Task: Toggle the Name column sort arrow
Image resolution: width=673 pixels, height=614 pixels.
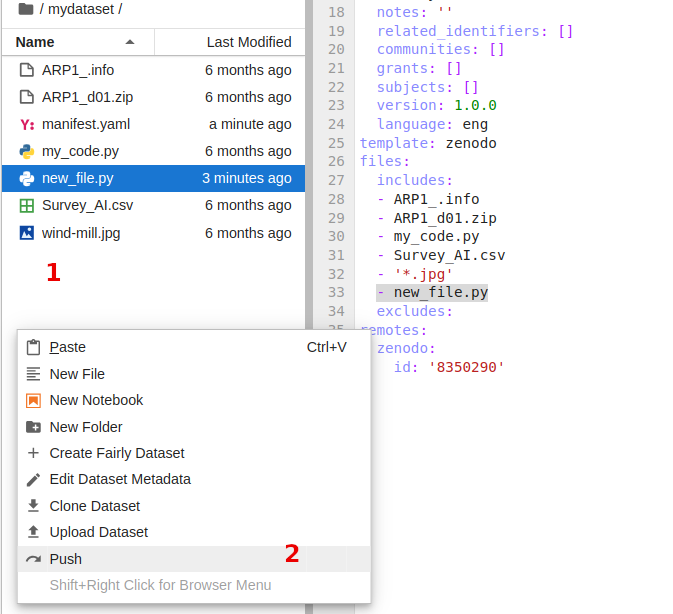Action: (130, 42)
